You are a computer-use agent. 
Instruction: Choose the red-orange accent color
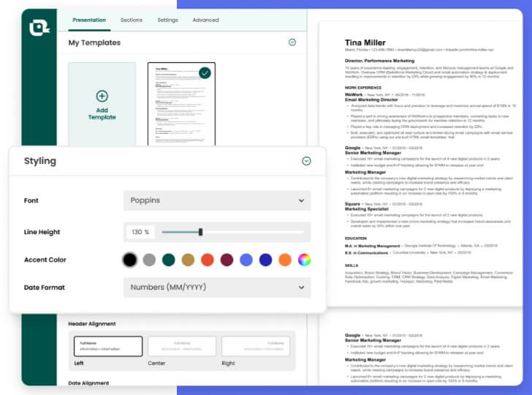click(x=208, y=260)
